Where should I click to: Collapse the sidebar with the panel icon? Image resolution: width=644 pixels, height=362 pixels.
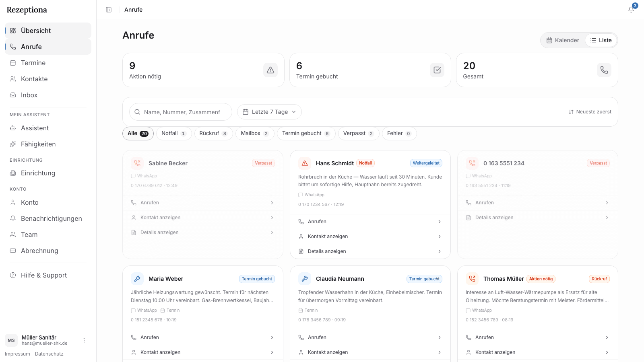tap(109, 10)
